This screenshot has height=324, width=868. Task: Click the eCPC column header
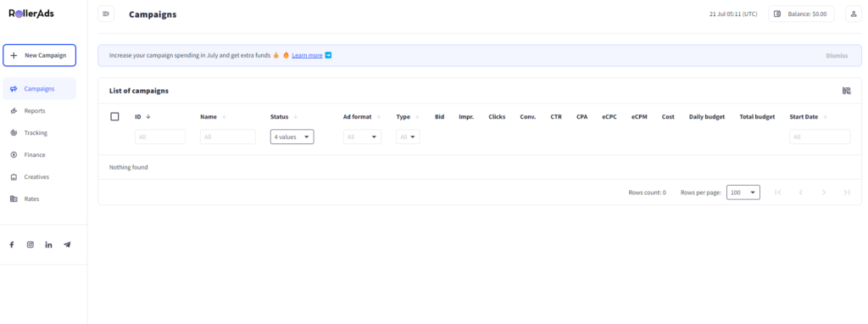[x=609, y=117]
